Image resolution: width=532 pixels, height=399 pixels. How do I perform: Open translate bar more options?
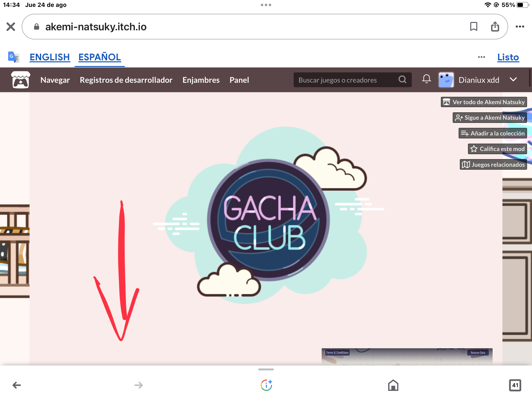pyautogui.click(x=481, y=57)
